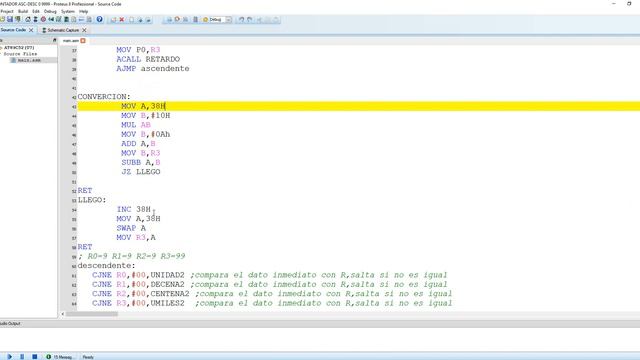Click the Rebuild Project toolbar icon
The image size is (640, 360).
coord(177,19)
